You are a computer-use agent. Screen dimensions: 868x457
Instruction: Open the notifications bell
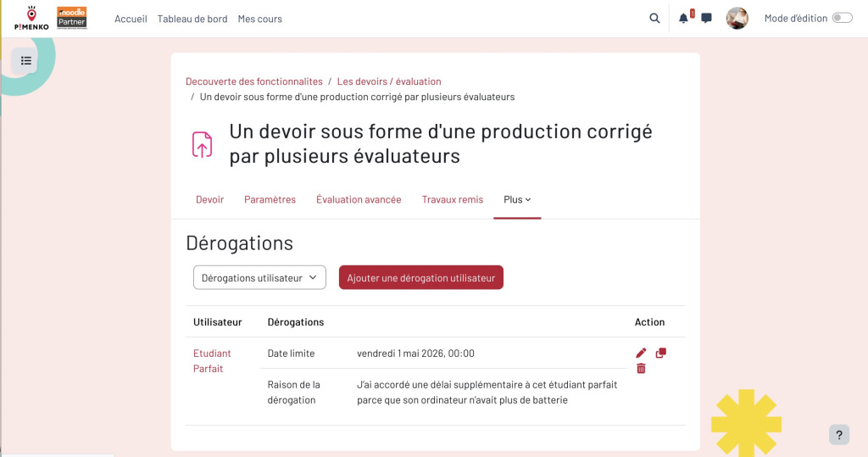pyautogui.click(x=684, y=19)
